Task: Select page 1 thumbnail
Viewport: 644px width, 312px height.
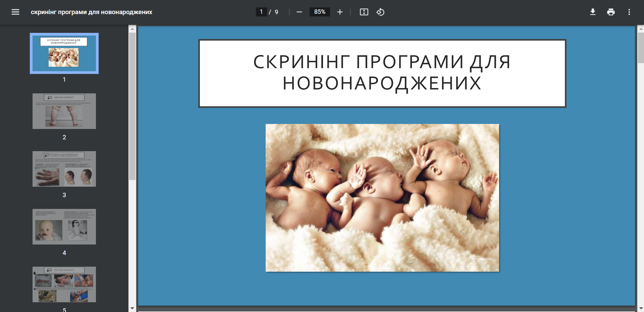Action: (64, 53)
